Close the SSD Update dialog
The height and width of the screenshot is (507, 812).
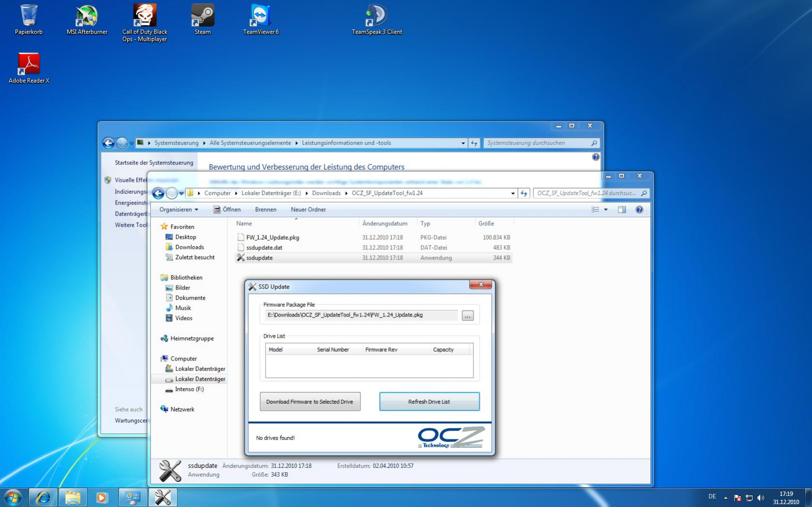[x=481, y=285]
